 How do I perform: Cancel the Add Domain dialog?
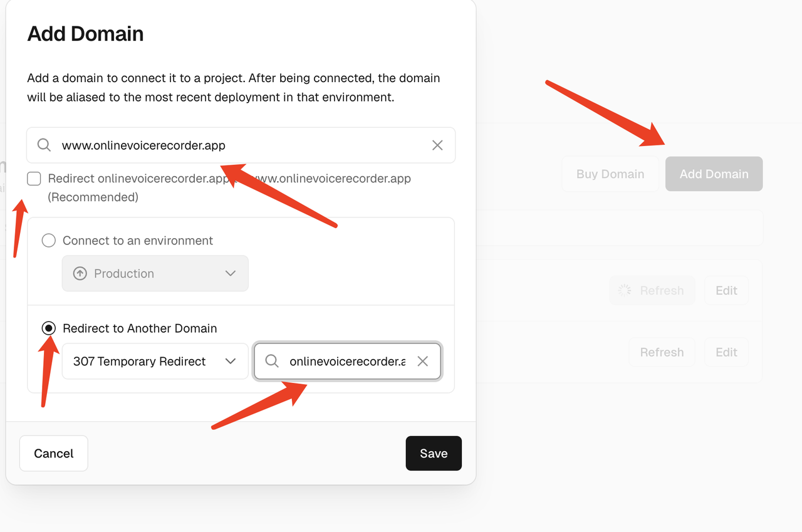point(54,454)
